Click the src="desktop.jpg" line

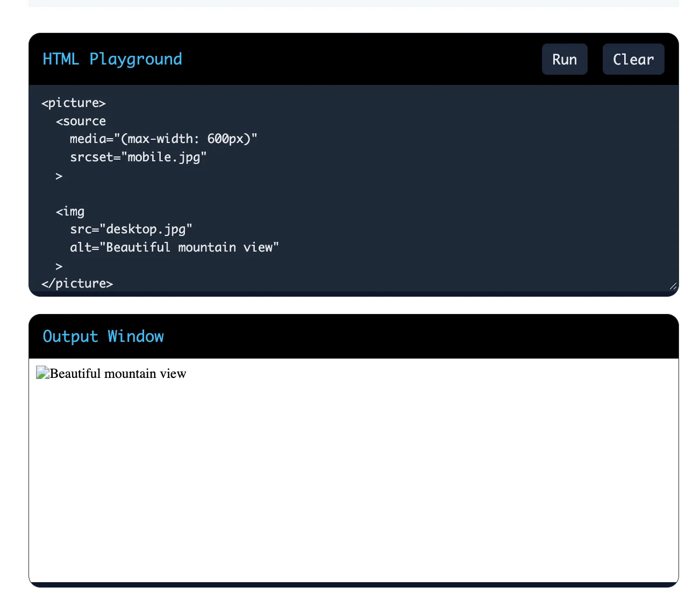point(131,230)
